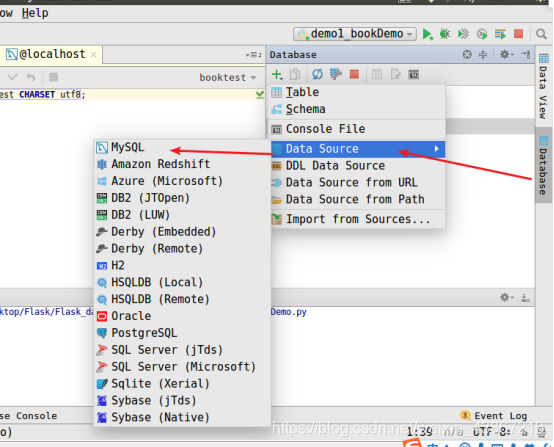The width and height of the screenshot is (554, 447).
Task: Run with coverage icon in toolbar
Action: tap(463, 34)
